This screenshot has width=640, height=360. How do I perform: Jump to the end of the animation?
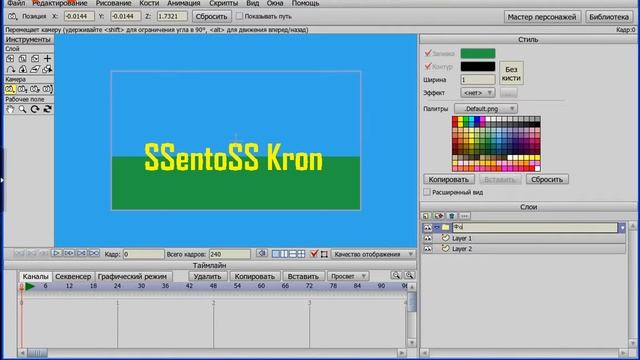click(94, 253)
